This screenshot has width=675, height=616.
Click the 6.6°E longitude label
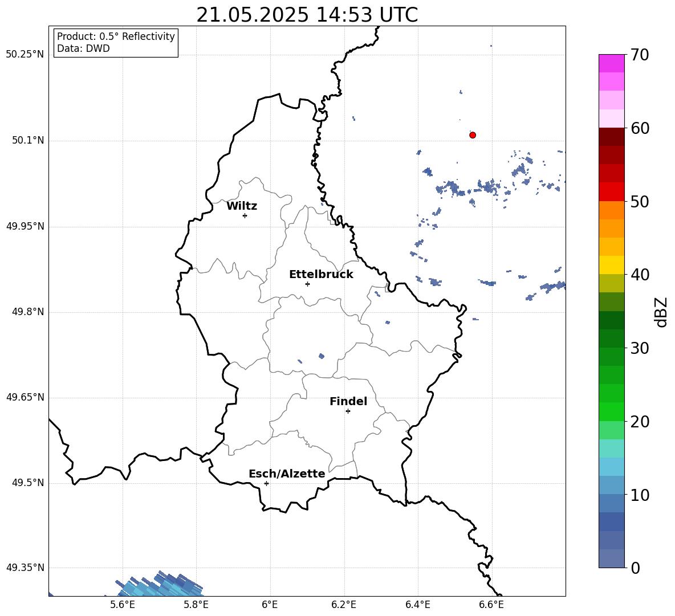click(491, 605)
